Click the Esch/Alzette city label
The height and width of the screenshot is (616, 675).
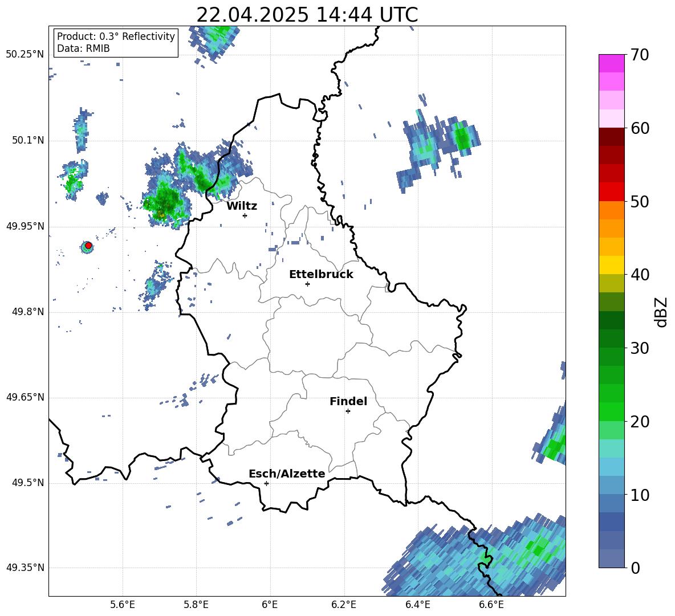pyautogui.click(x=287, y=474)
